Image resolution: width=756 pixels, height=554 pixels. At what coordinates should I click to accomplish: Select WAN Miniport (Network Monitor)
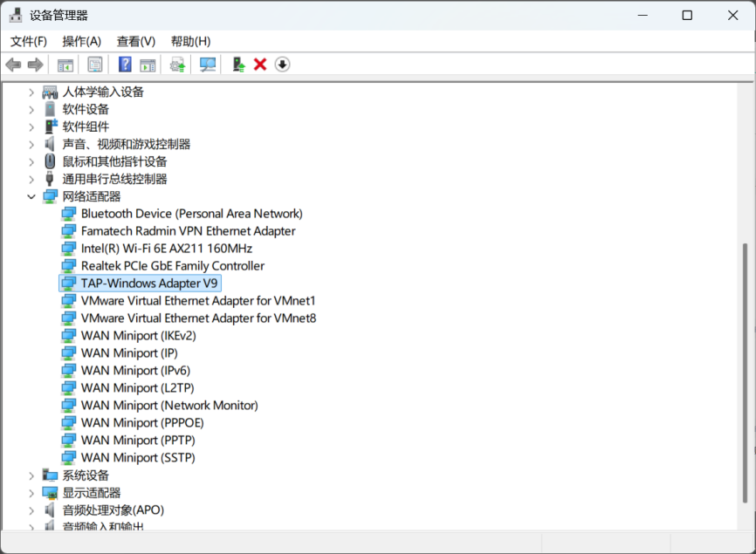169,405
